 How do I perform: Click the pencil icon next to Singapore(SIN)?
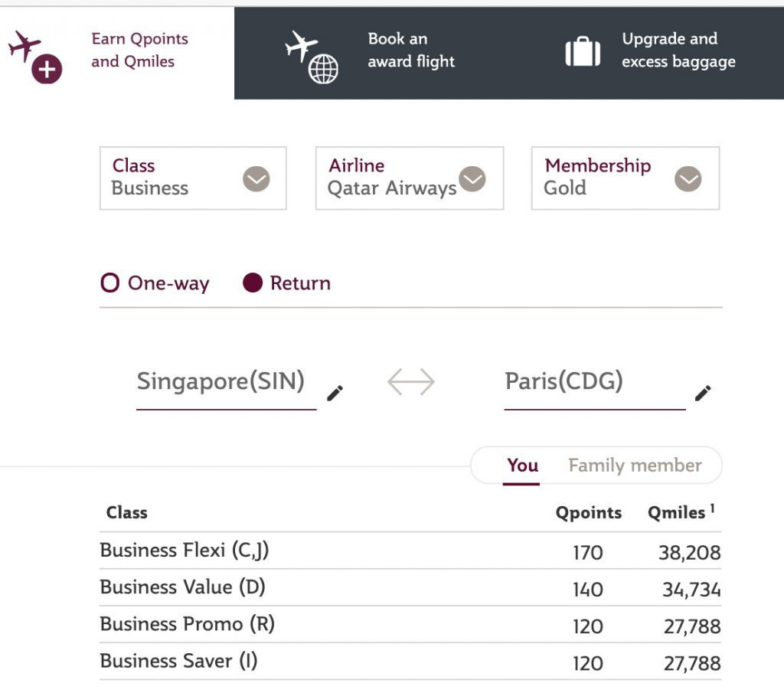pyautogui.click(x=333, y=393)
